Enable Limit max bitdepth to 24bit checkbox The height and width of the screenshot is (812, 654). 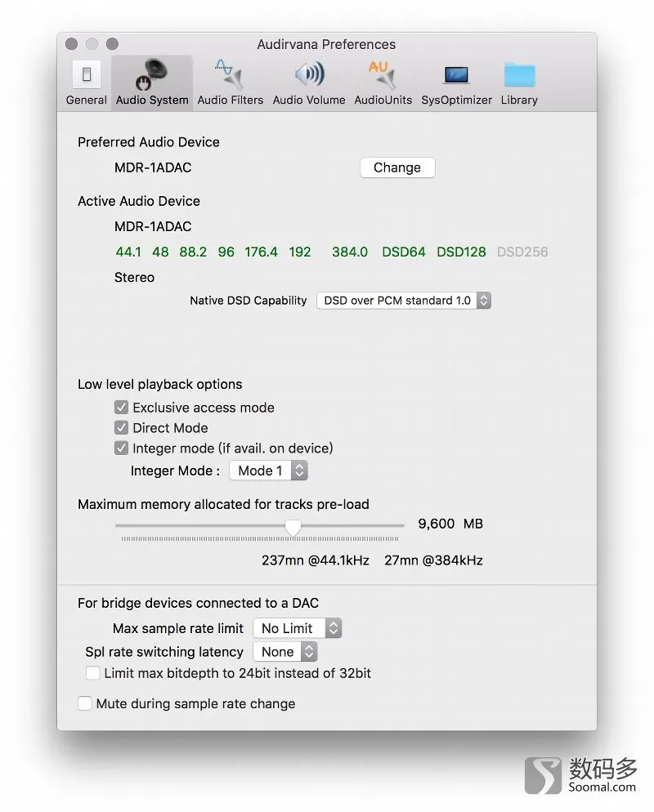click(92, 672)
